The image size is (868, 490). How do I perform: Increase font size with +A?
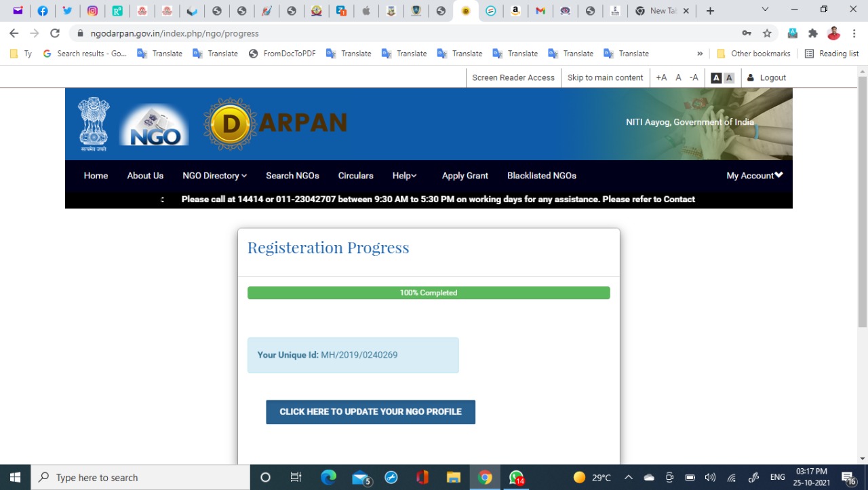660,77
